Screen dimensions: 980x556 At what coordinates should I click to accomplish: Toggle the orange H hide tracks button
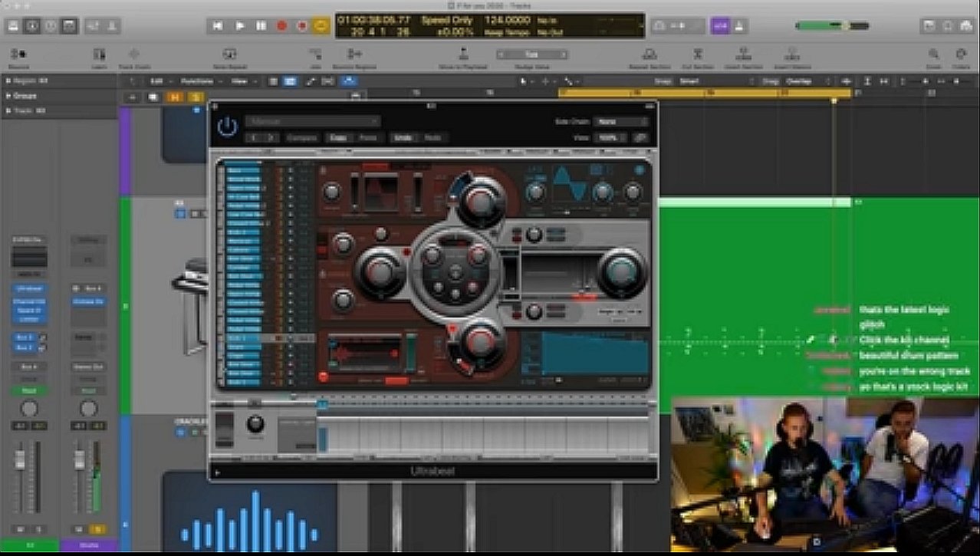tap(175, 97)
